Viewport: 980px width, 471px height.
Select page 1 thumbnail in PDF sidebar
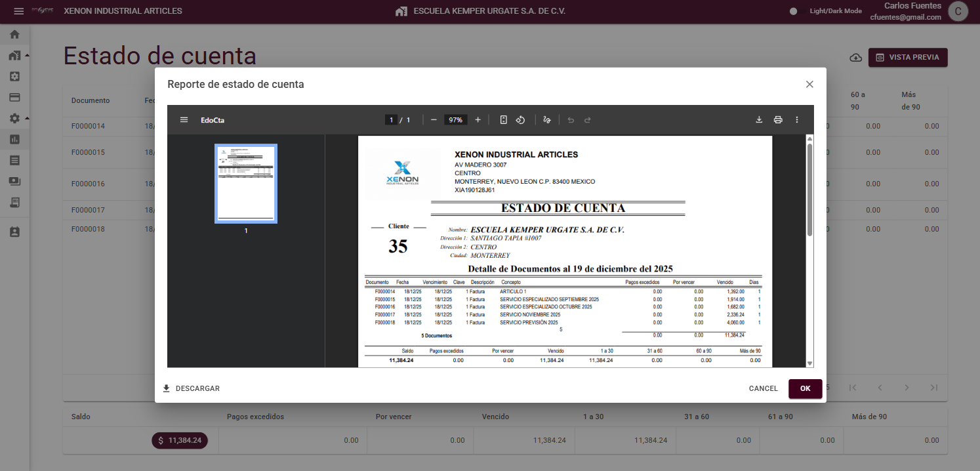[246, 184]
